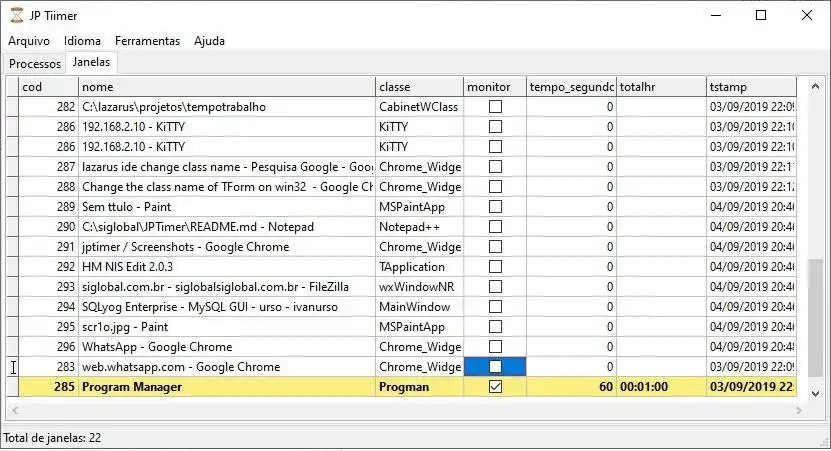Click vertical scrollbar up arrow
The width and height of the screenshot is (831, 451).
click(815, 86)
